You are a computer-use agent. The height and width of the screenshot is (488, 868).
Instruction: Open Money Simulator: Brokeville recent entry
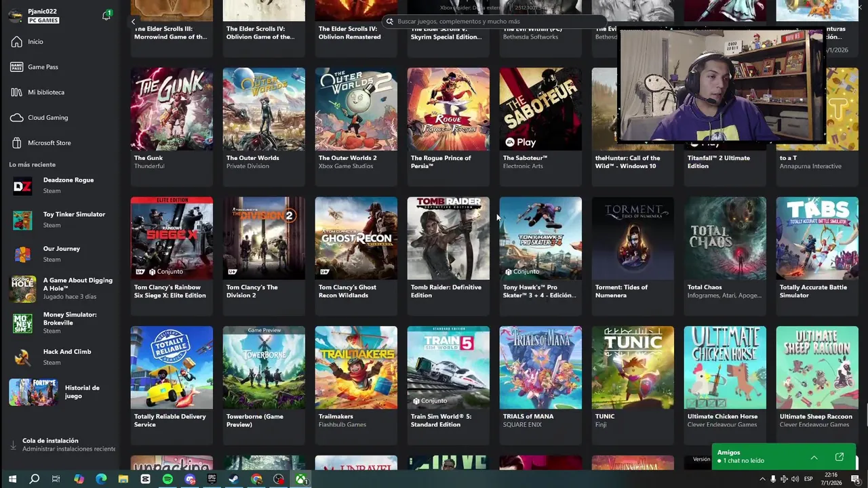tap(61, 323)
